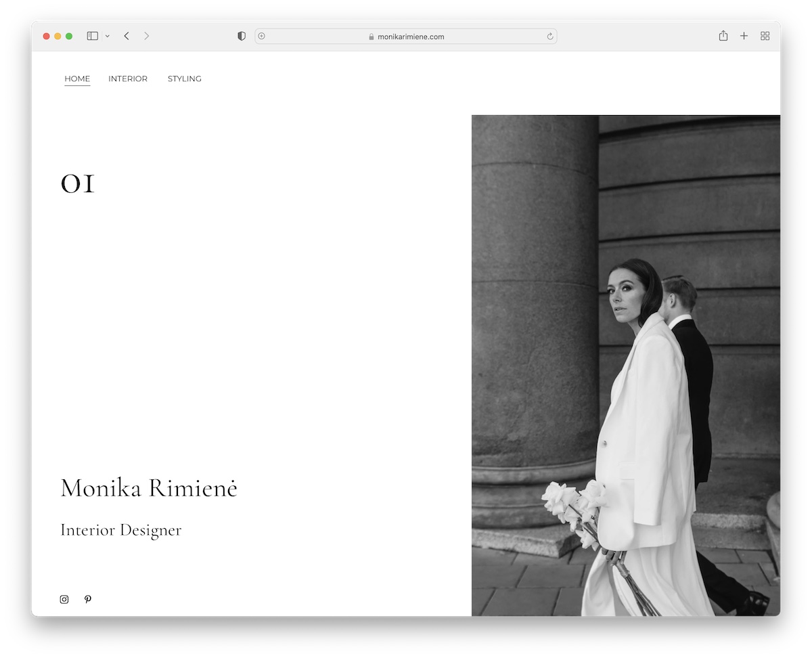The height and width of the screenshot is (658, 812).
Task: Open the sidebar options chevron
Action: (x=107, y=36)
